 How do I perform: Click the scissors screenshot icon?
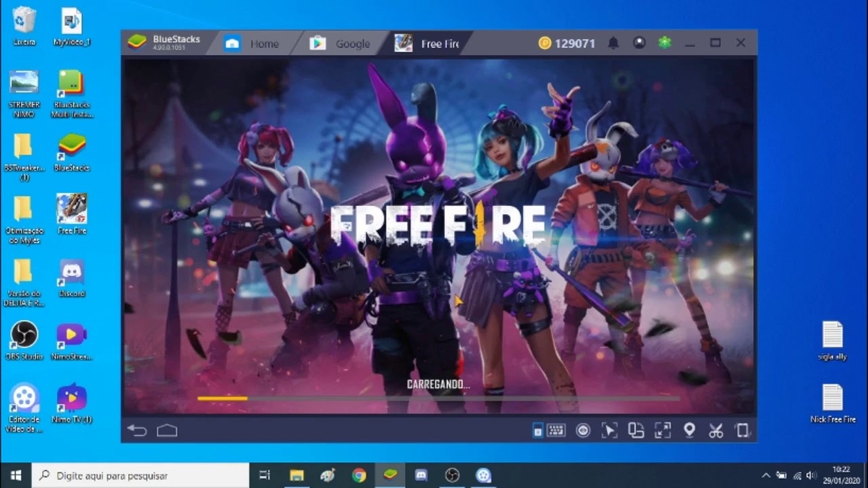pos(716,431)
